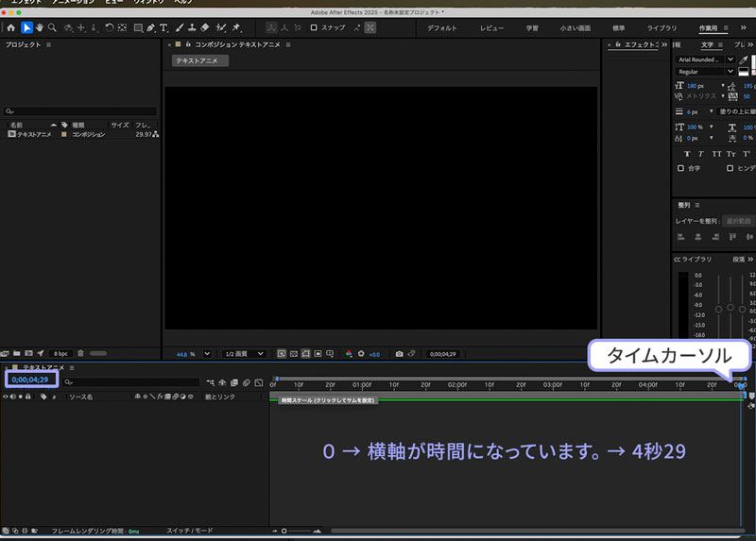This screenshot has height=541, width=756.
Task: Switch to the ライブラリ workspace
Action: point(661,28)
